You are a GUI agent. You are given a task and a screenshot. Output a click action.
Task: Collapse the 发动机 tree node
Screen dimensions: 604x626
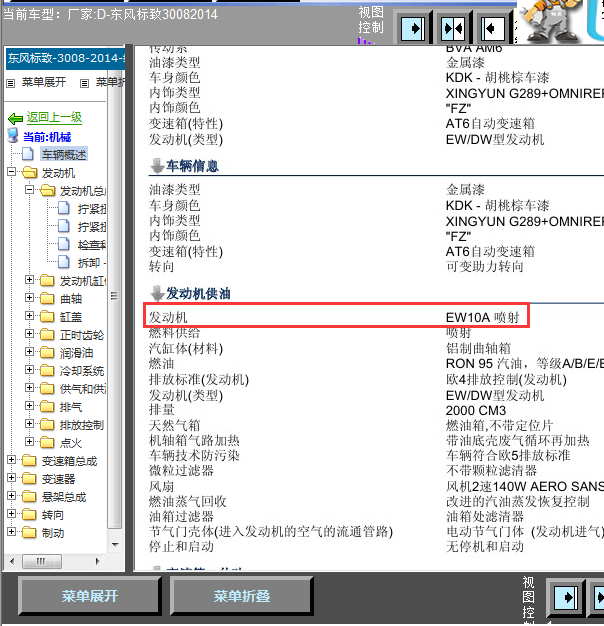pos(12,172)
